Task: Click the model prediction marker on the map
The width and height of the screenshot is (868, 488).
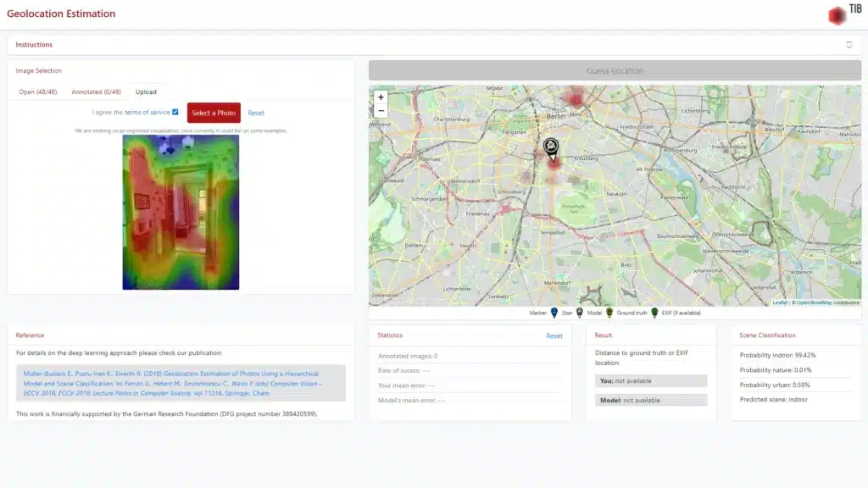Action: coord(551,149)
